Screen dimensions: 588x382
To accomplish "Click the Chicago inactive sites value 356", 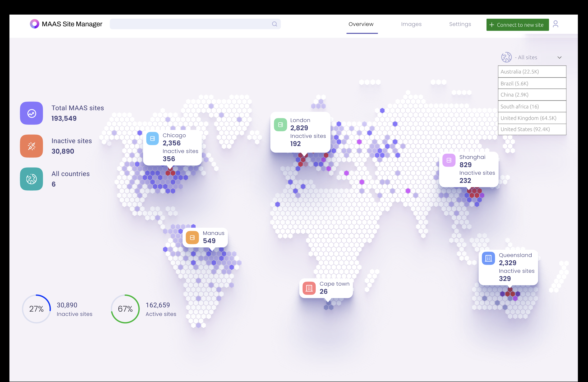I will tap(169, 159).
